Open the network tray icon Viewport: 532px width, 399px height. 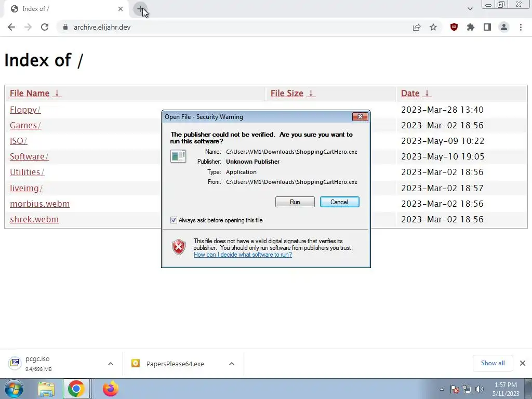coord(467,389)
